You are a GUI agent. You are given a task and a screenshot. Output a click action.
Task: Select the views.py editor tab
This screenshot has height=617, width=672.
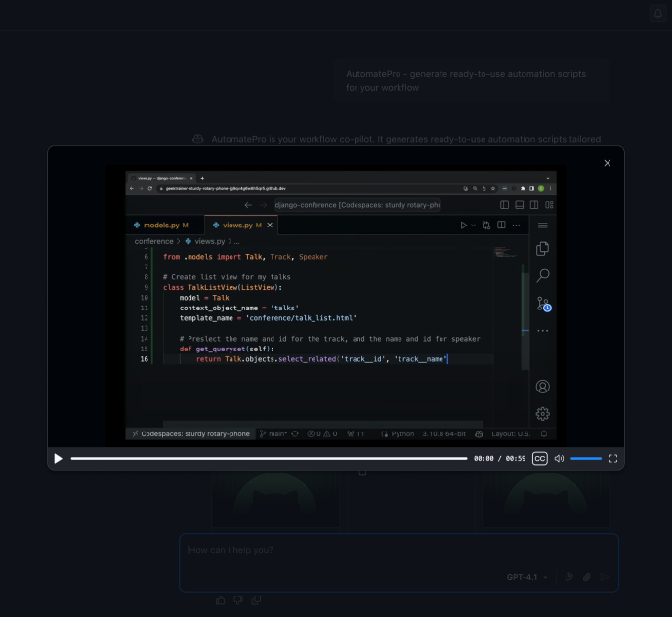[x=237, y=225]
